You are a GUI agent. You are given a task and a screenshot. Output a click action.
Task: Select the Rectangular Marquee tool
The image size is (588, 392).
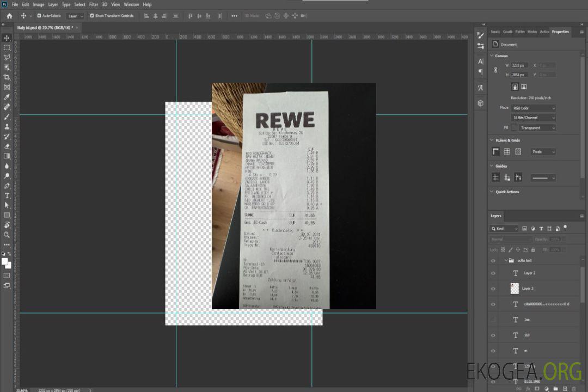pyautogui.click(x=7, y=48)
